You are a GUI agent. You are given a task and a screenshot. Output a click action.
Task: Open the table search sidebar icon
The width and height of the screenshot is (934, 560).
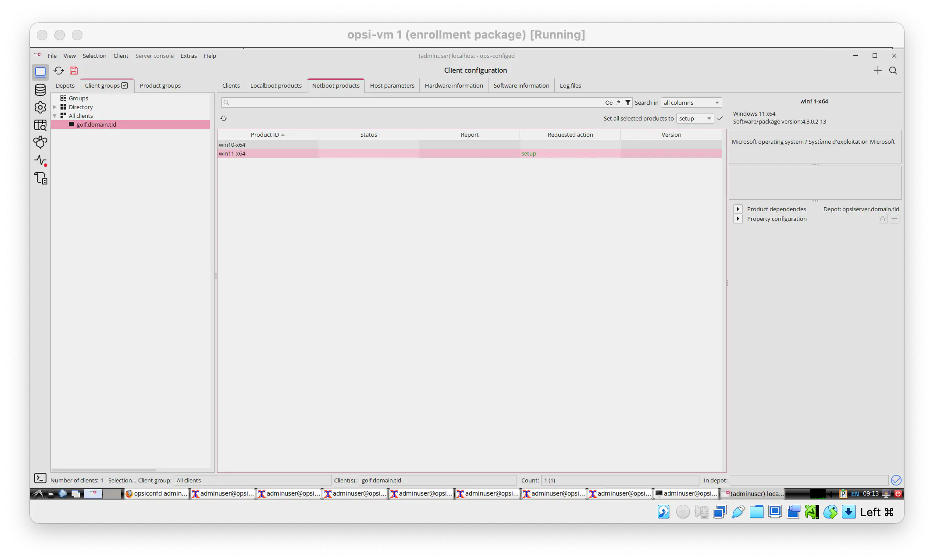[x=40, y=125]
